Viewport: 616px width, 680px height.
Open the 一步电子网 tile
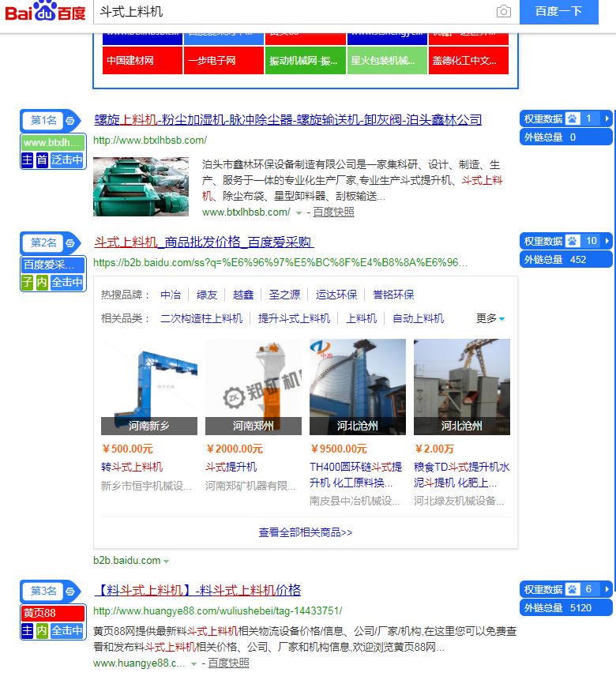coord(223,60)
